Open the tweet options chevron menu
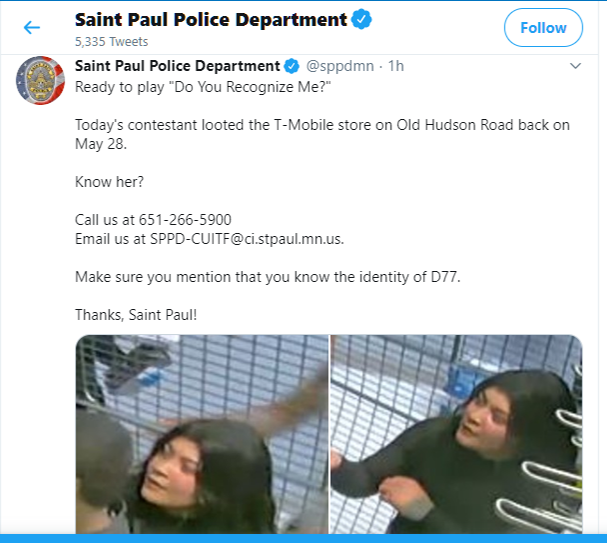Screen dimensions: 607x543 [x=575, y=66]
